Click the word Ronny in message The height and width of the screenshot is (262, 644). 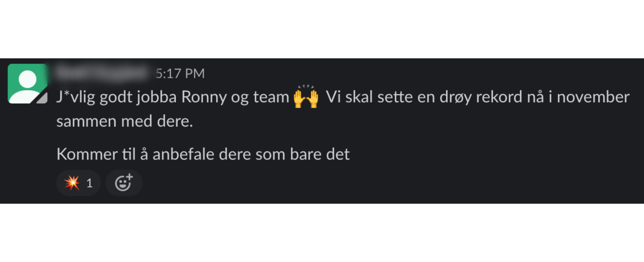(204, 97)
